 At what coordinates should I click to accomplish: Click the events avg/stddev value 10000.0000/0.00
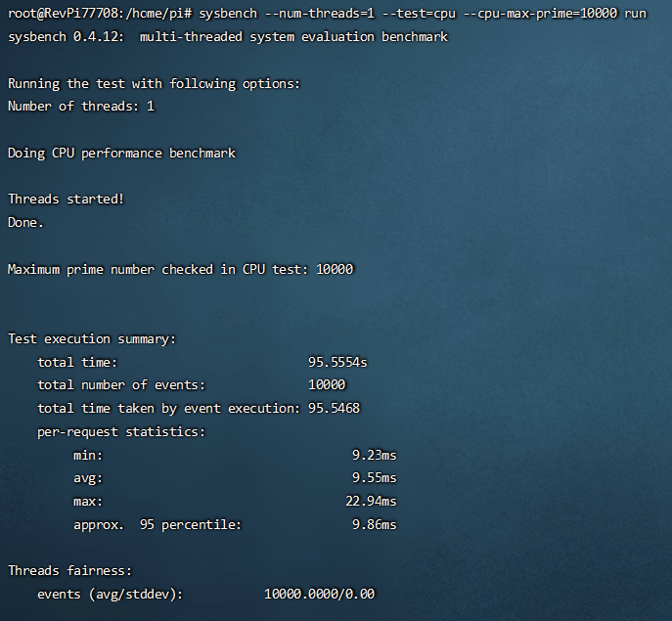319,594
